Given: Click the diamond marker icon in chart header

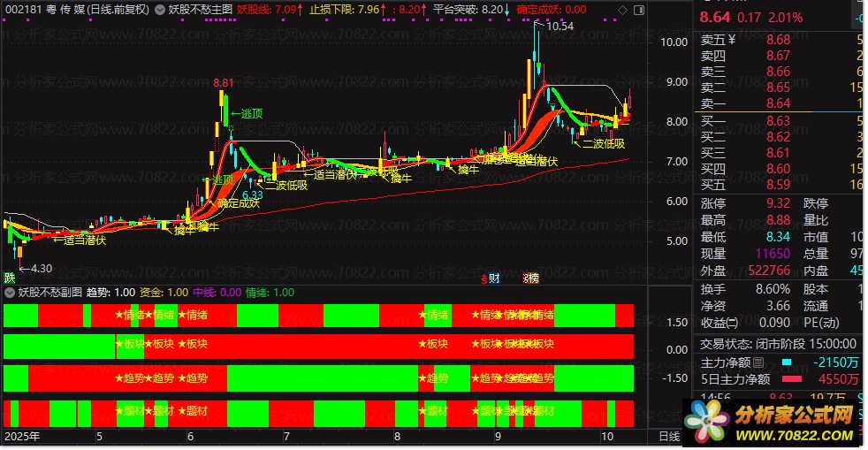Looking at the screenshot, I should click(x=622, y=10).
